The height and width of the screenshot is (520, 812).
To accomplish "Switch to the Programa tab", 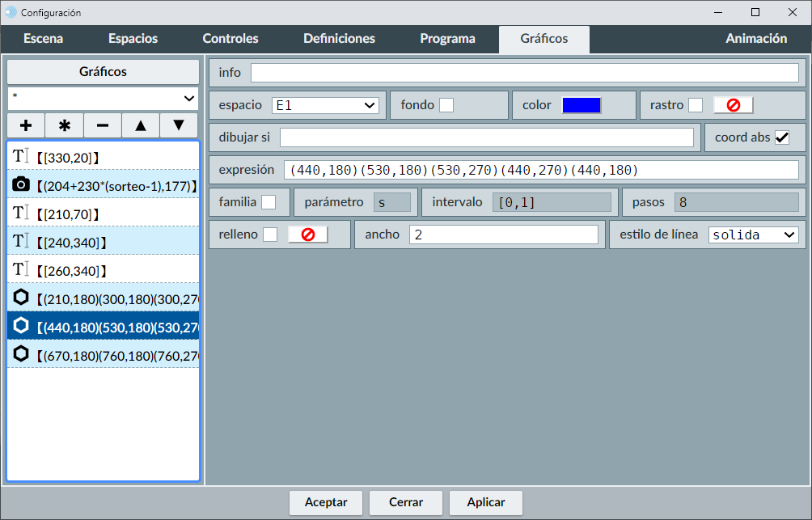I will [447, 39].
